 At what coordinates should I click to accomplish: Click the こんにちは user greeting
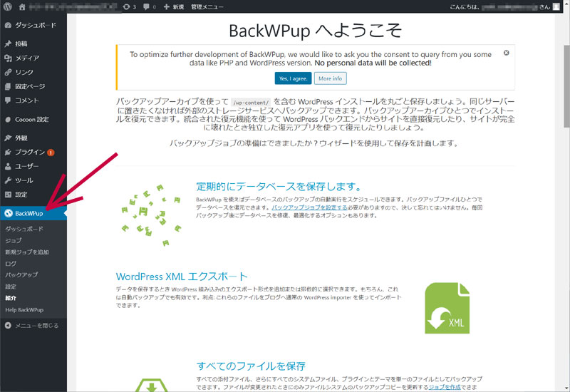click(x=500, y=6)
